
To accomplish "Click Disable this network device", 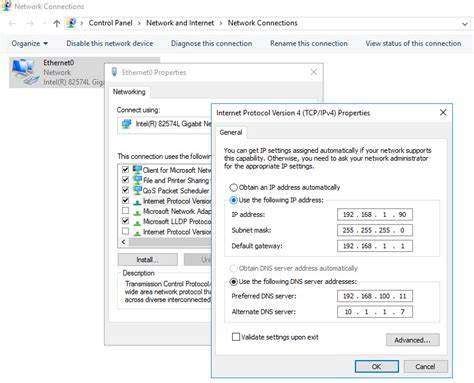I will click(x=110, y=44).
